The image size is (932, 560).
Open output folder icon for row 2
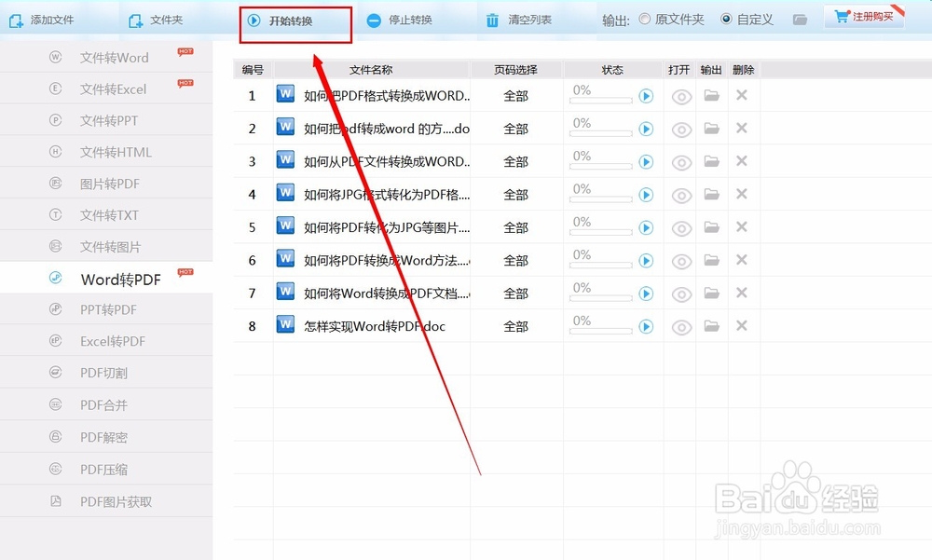click(711, 129)
